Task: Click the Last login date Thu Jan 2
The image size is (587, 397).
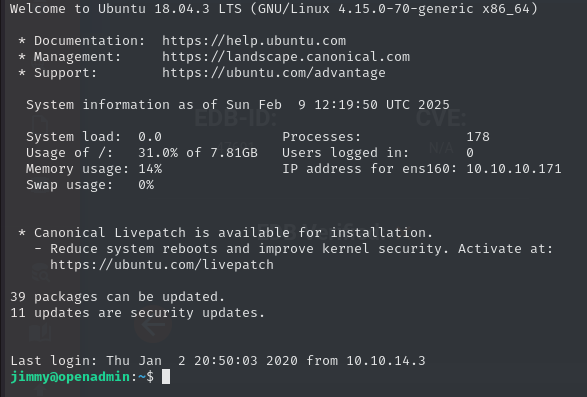Action: coord(146,361)
